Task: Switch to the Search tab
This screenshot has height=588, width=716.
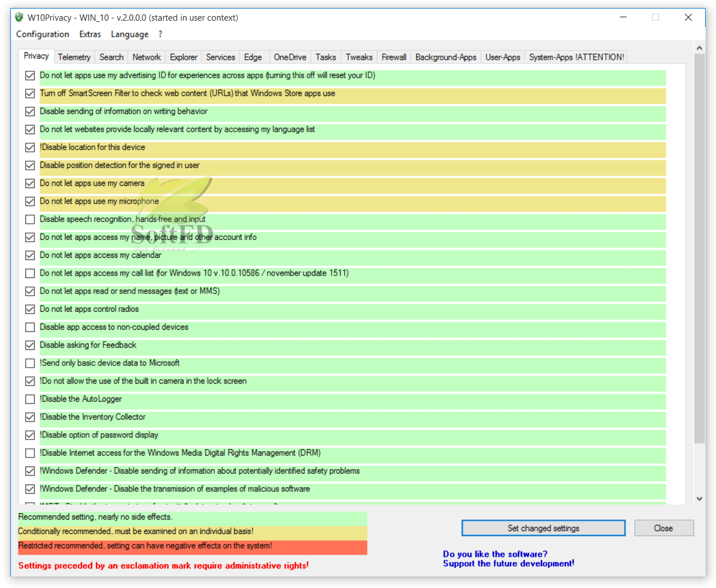Action: 111,57
